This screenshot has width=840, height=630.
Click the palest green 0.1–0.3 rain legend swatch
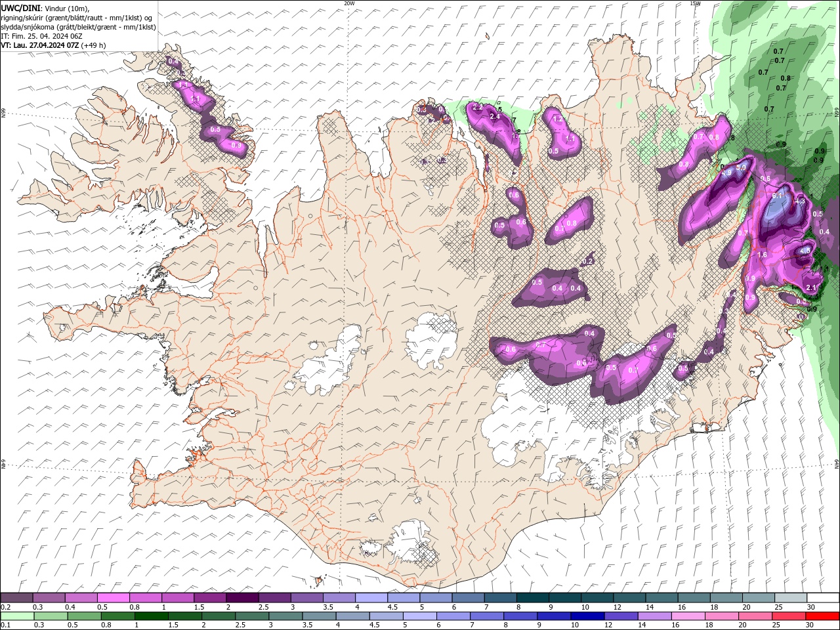pos(17,616)
